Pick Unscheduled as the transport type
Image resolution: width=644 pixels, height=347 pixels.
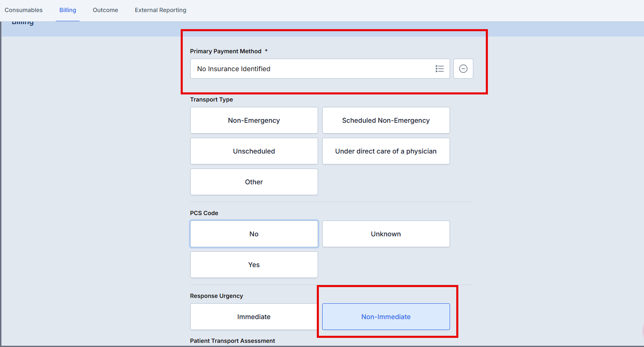[254, 151]
